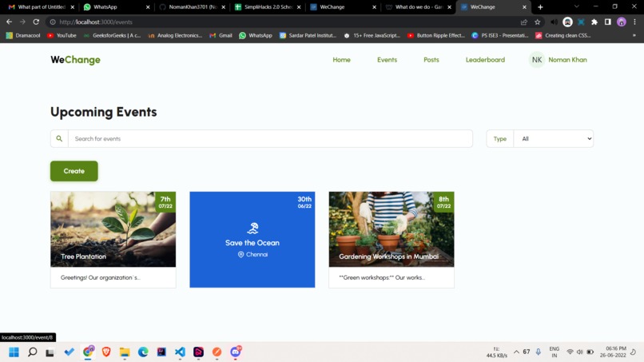Open the Posts nav link
The width and height of the screenshot is (644, 362).
point(431,60)
